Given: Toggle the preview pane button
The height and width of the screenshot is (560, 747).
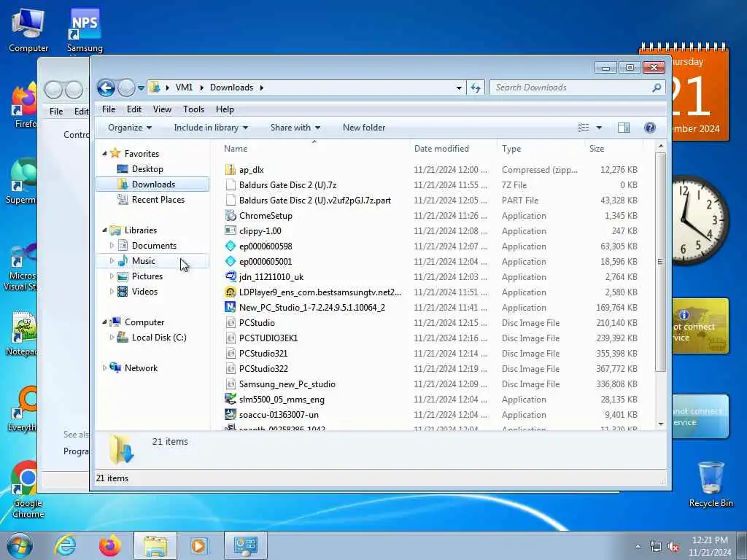Looking at the screenshot, I should [x=623, y=128].
